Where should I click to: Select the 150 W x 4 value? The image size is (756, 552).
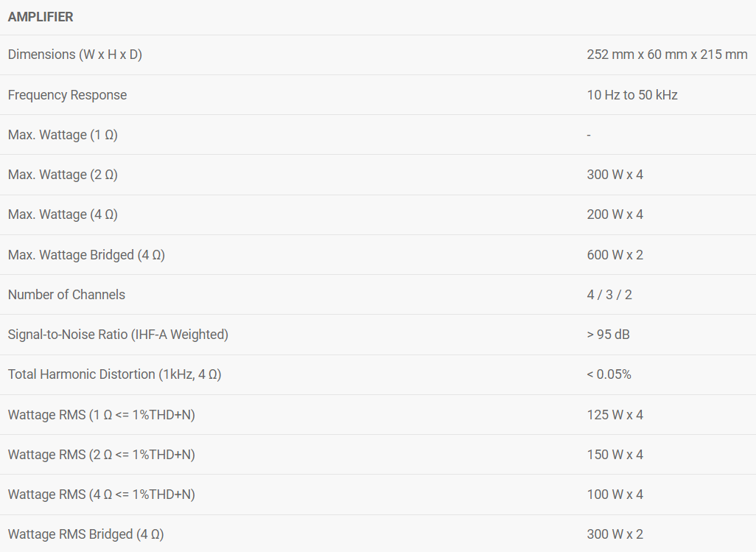coord(615,455)
